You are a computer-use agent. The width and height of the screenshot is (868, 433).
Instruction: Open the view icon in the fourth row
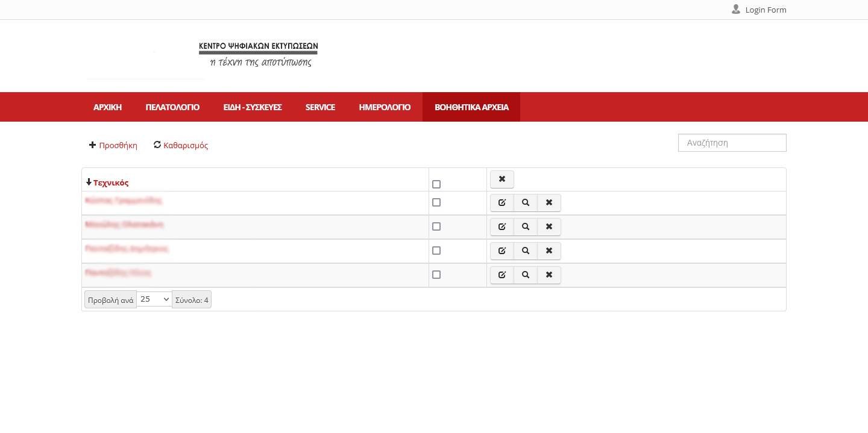pyautogui.click(x=526, y=275)
